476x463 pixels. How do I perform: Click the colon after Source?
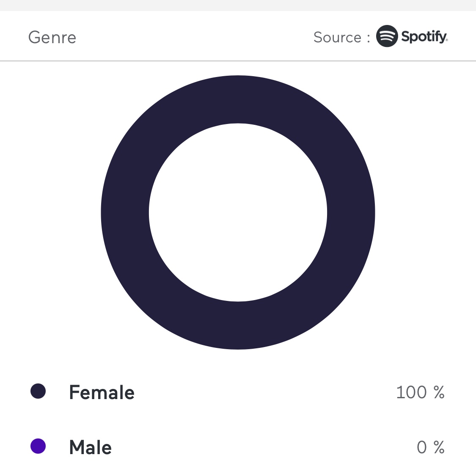(369, 38)
